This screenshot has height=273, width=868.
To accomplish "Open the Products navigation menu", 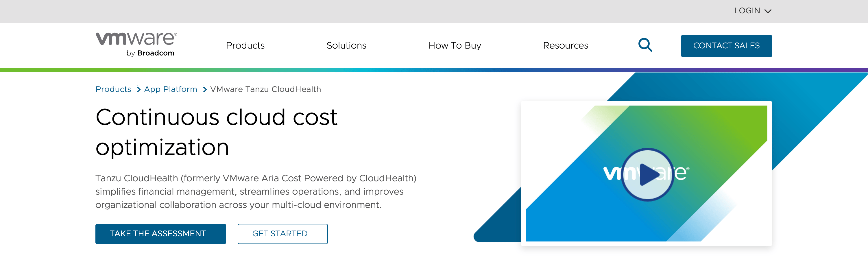I will pyautogui.click(x=245, y=45).
